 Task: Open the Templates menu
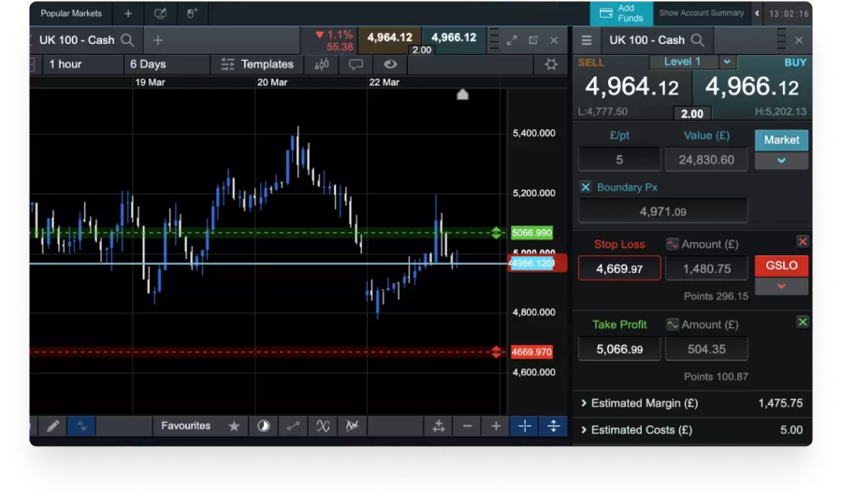coord(256,65)
